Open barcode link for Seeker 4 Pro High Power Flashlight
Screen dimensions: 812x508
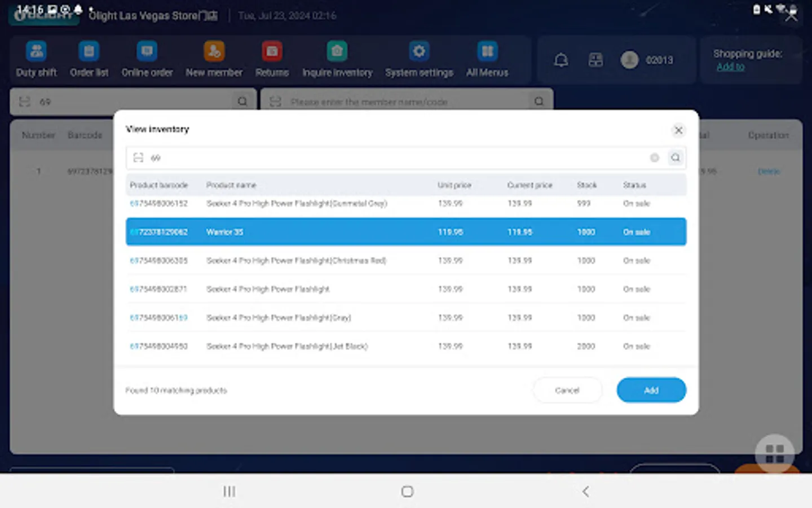point(159,288)
